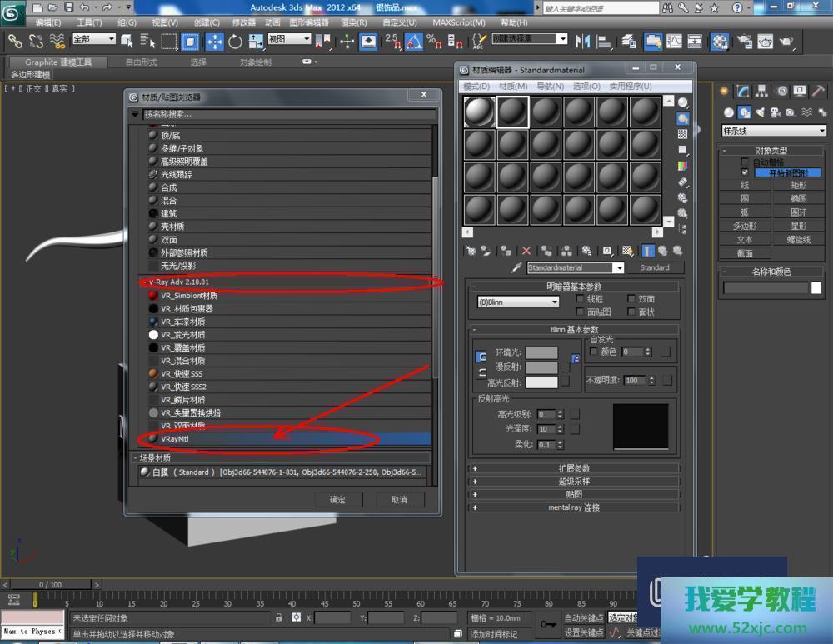Pick material from object with eyedropper
This screenshot has height=644, width=833.
[x=516, y=267]
